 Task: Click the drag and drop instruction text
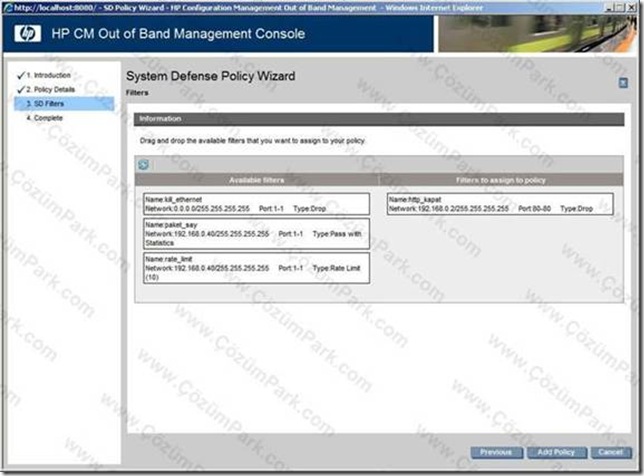(252, 141)
